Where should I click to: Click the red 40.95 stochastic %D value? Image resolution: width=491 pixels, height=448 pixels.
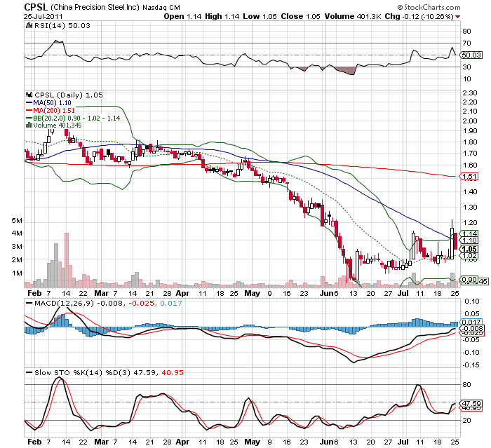(x=173, y=372)
